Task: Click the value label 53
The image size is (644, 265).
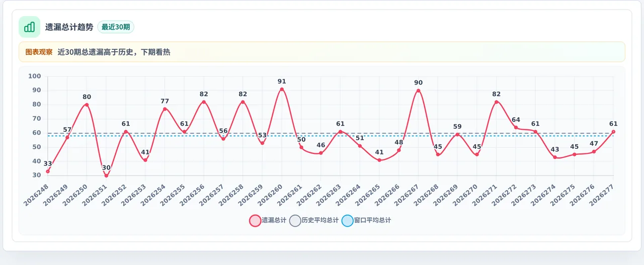Action: pyautogui.click(x=262, y=135)
